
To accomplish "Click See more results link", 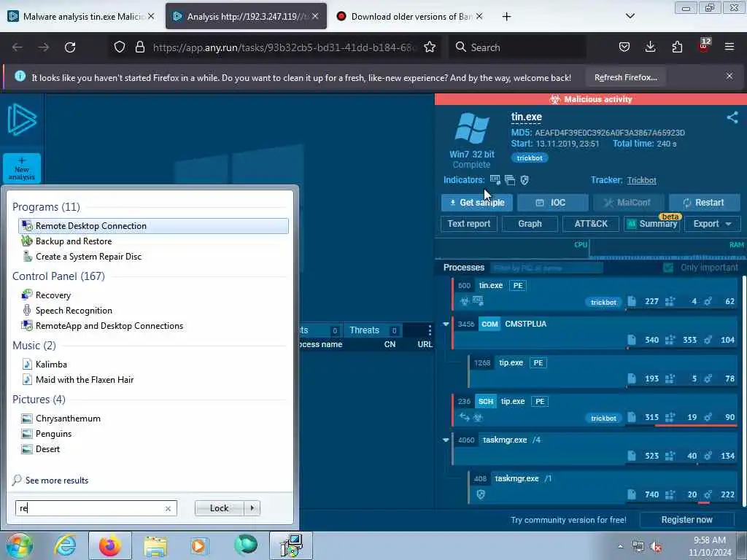I will point(57,480).
